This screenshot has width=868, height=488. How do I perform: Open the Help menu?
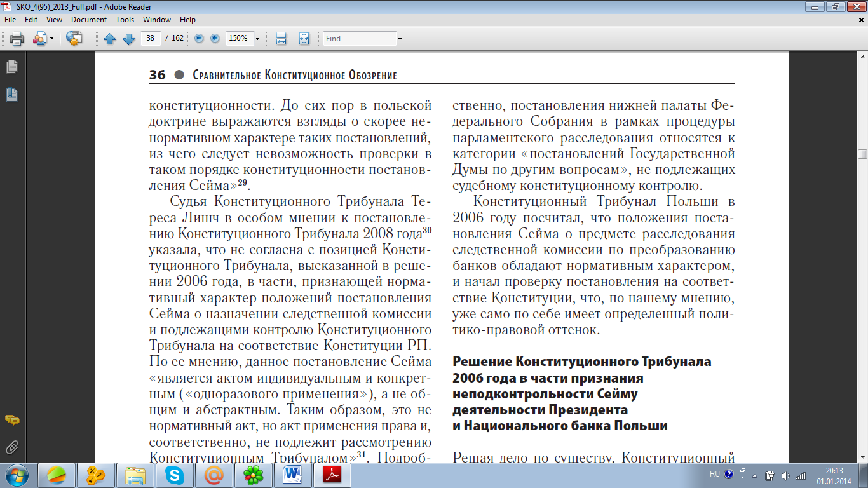(187, 20)
